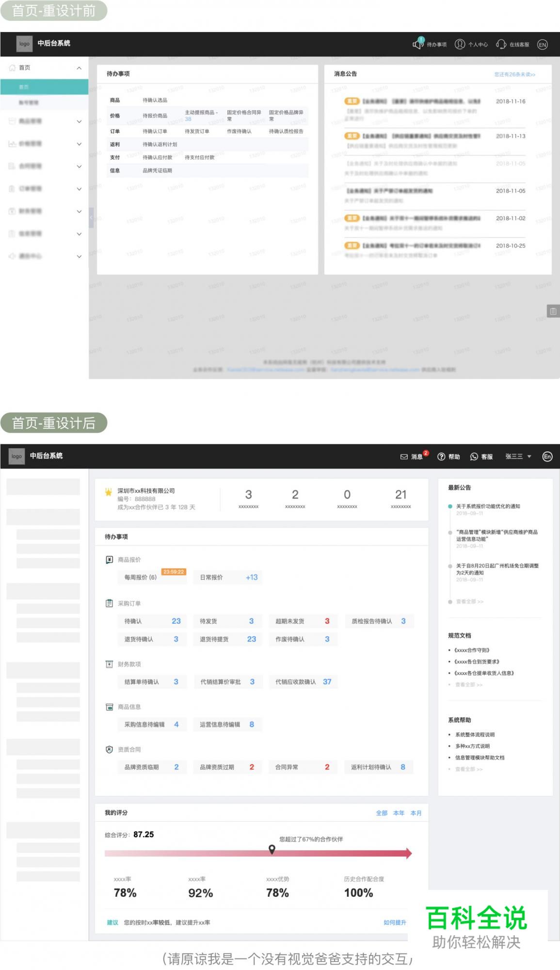Select the highlighted 首页 submenu item in the before-redesign sidebar

point(44,87)
